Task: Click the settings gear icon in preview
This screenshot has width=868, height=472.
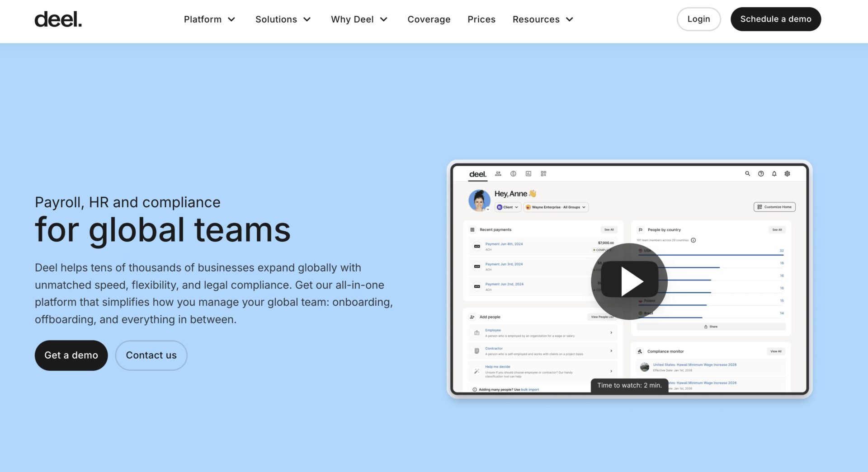Action: tap(787, 173)
